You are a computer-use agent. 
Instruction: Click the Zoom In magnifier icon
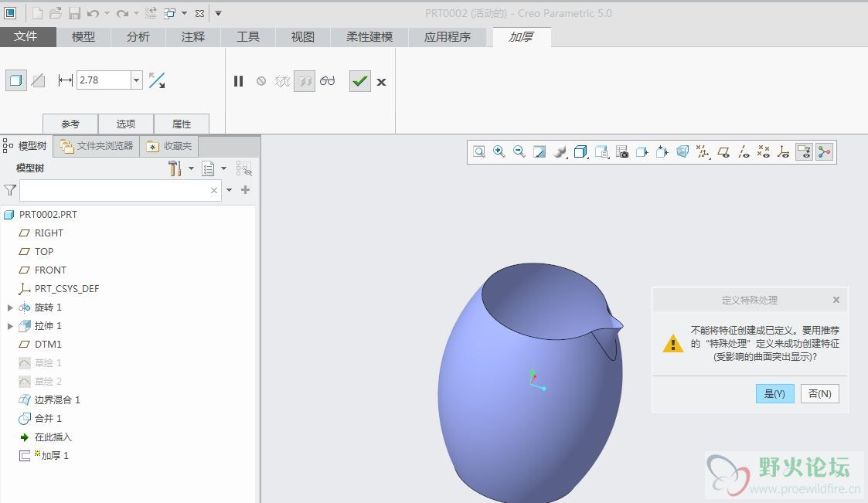(x=499, y=151)
